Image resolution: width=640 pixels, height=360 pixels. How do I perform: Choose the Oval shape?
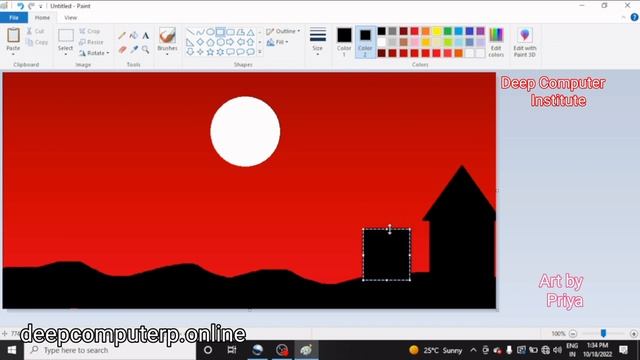click(x=210, y=32)
